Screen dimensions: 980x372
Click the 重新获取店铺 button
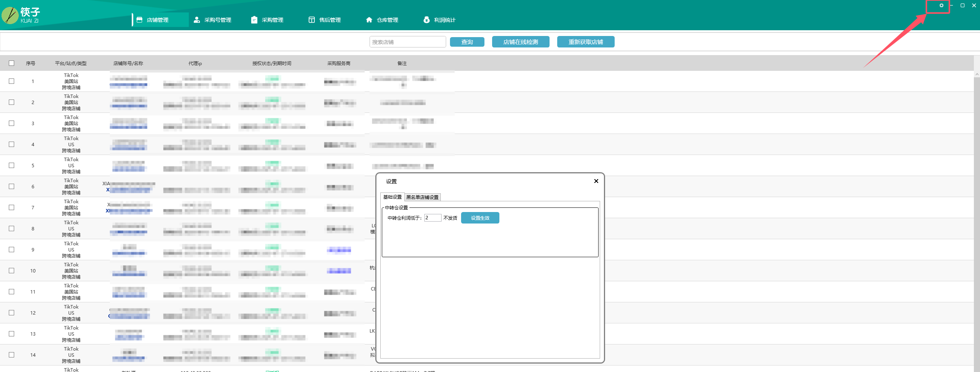(x=586, y=42)
